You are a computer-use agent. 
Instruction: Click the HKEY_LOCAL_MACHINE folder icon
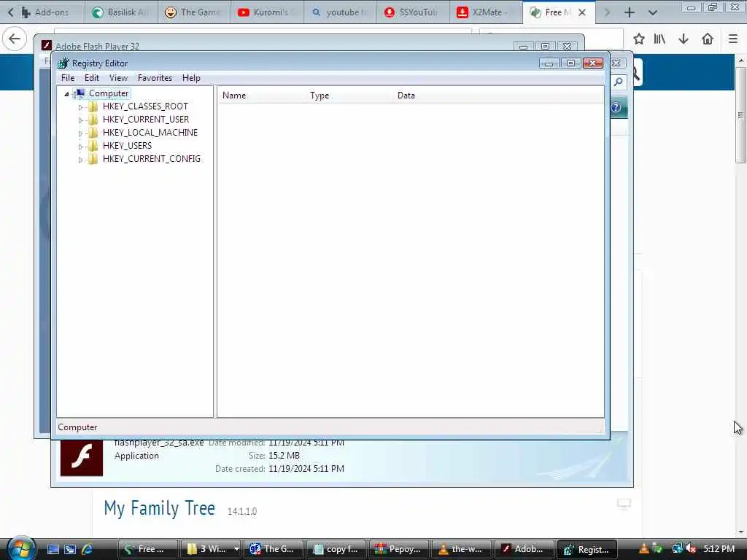point(93,133)
